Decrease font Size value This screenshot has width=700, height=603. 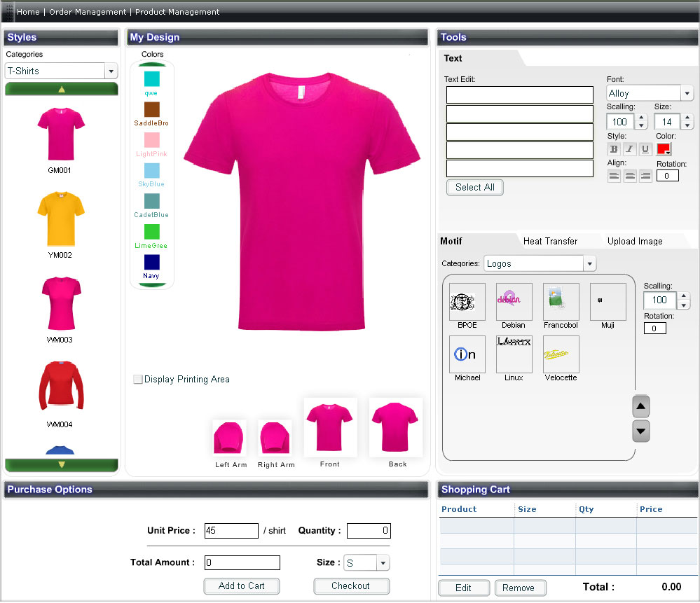point(687,125)
